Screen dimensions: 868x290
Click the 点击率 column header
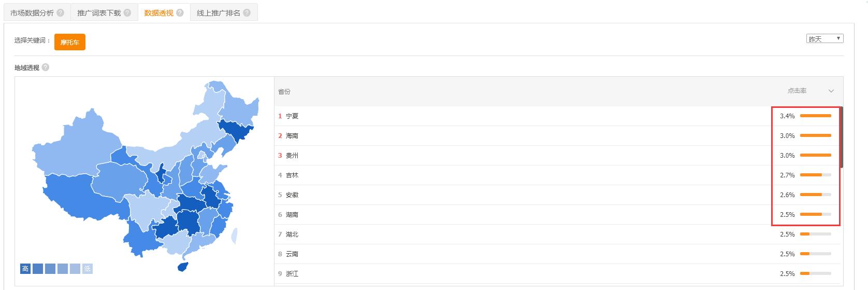797,91
